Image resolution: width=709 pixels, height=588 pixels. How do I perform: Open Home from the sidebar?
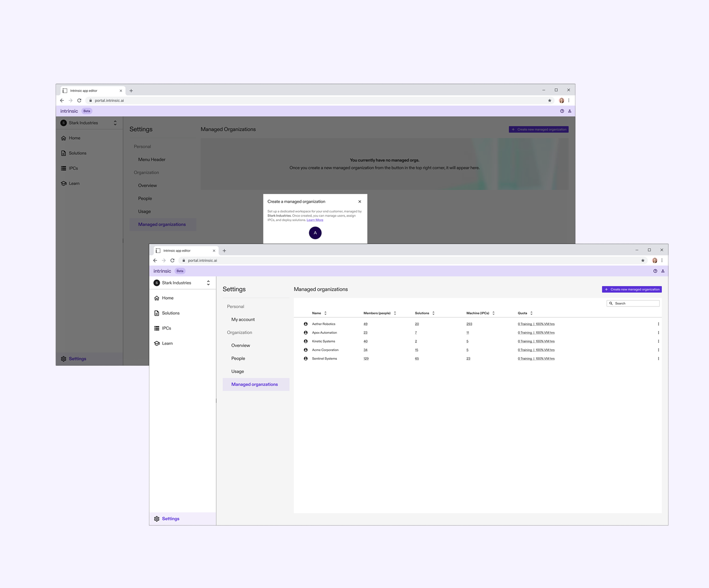[x=168, y=298]
